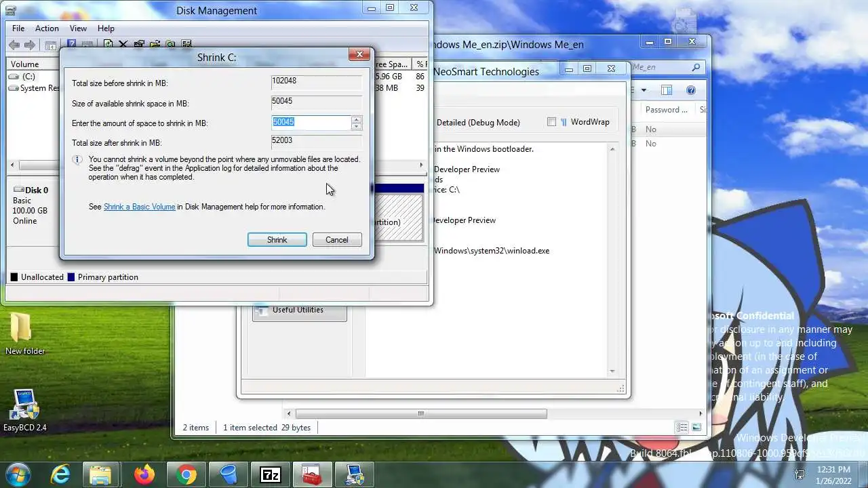Toggle the console tree icon in Disk Management toolbar

tap(50, 45)
